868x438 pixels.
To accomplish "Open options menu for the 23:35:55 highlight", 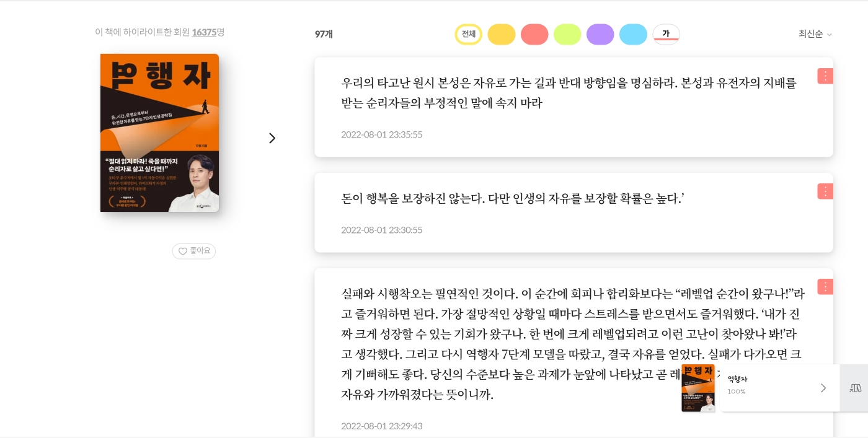I will tap(825, 76).
